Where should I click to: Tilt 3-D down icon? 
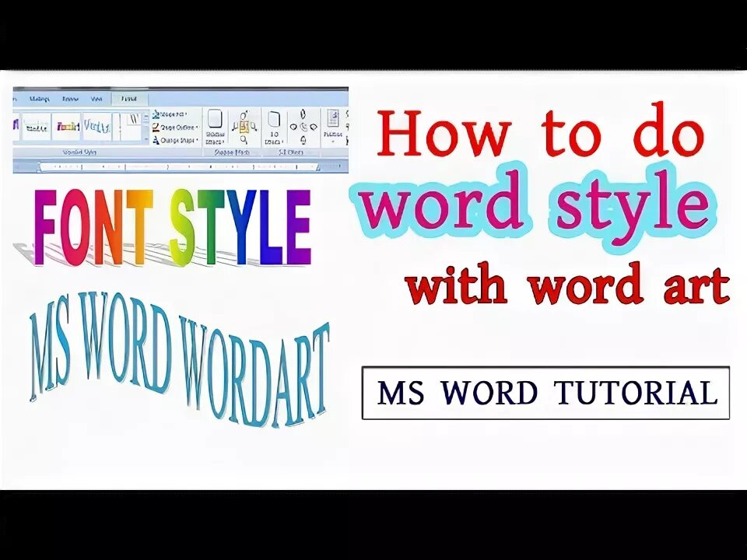point(303,140)
